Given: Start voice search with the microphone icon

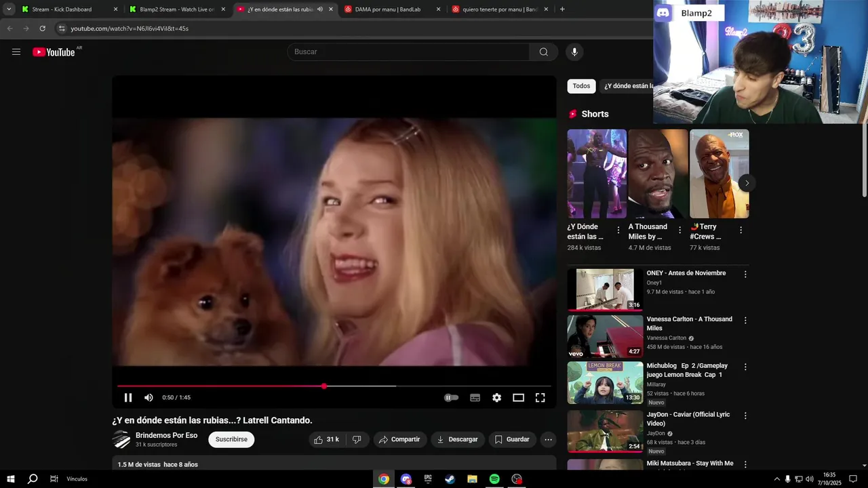Looking at the screenshot, I should tap(574, 52).
